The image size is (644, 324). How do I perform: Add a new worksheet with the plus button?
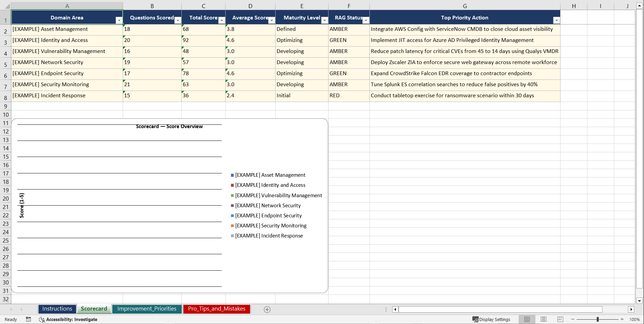coord(267,309)
